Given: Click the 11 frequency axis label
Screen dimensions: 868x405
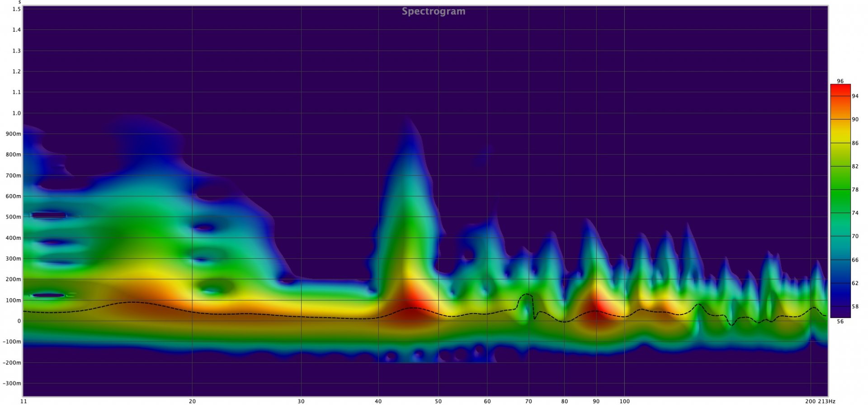Looking at the screenshot, I should click(x=24, y=401).
